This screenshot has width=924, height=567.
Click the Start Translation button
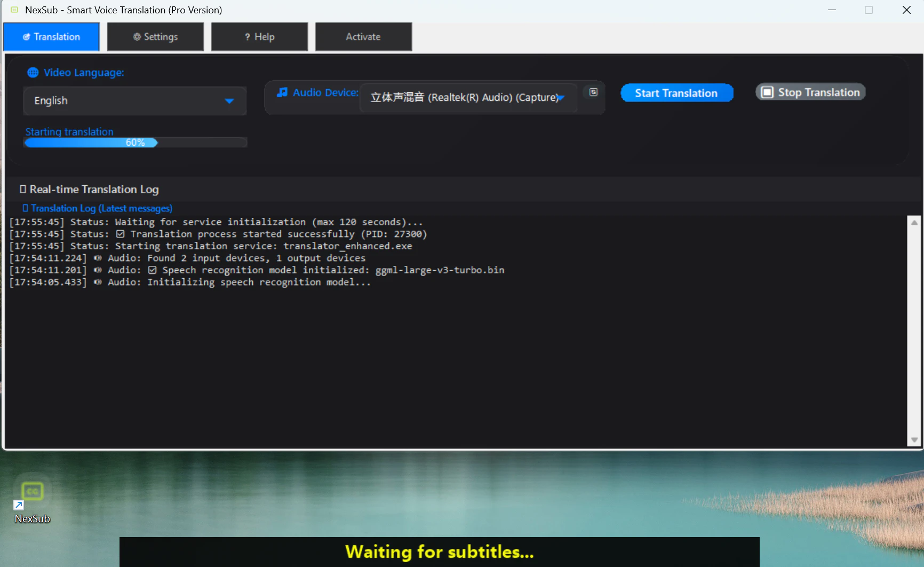click(676, 93)
